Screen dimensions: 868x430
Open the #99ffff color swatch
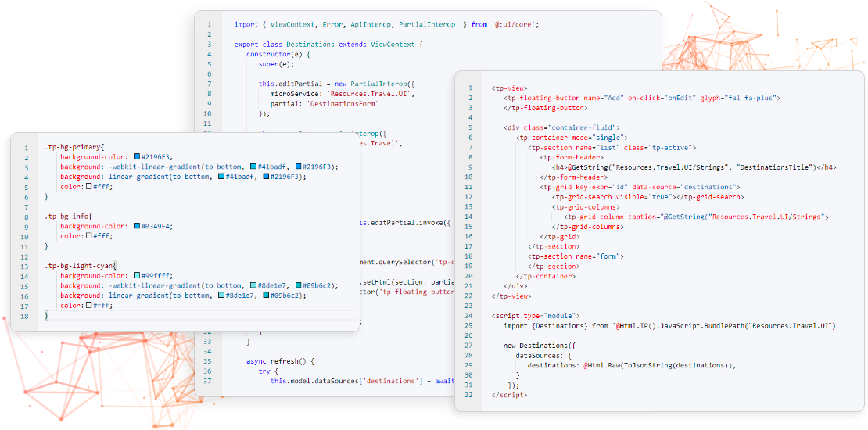tap(137, 276)
